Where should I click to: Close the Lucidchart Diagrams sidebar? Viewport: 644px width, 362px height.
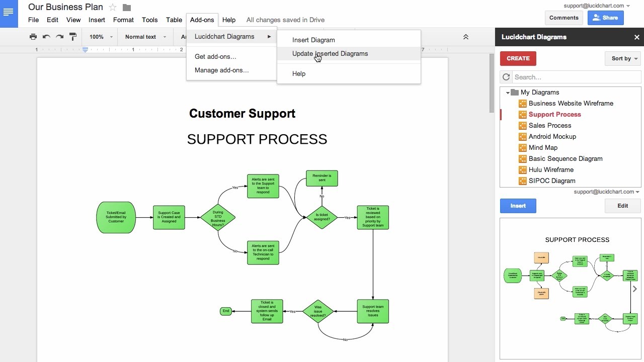pos(636,37)
